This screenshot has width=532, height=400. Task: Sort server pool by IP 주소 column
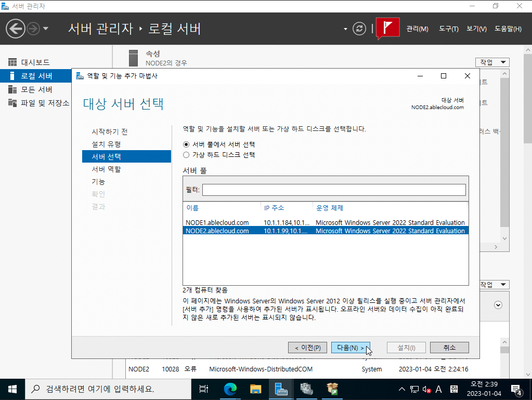coord(274,208)
